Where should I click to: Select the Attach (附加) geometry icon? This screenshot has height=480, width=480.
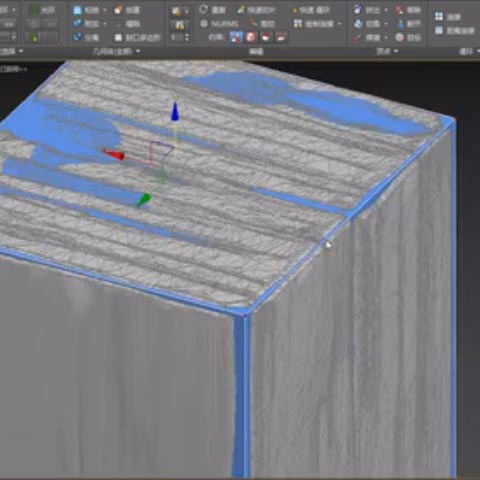(77, 24)
